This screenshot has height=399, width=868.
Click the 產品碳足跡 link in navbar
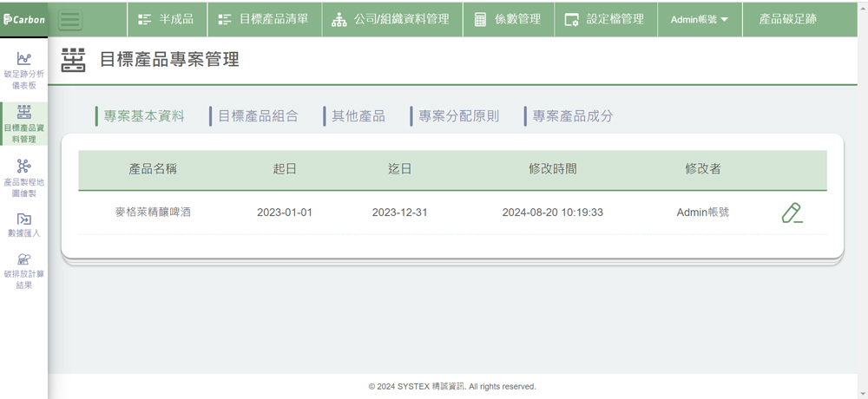(787, 19)
